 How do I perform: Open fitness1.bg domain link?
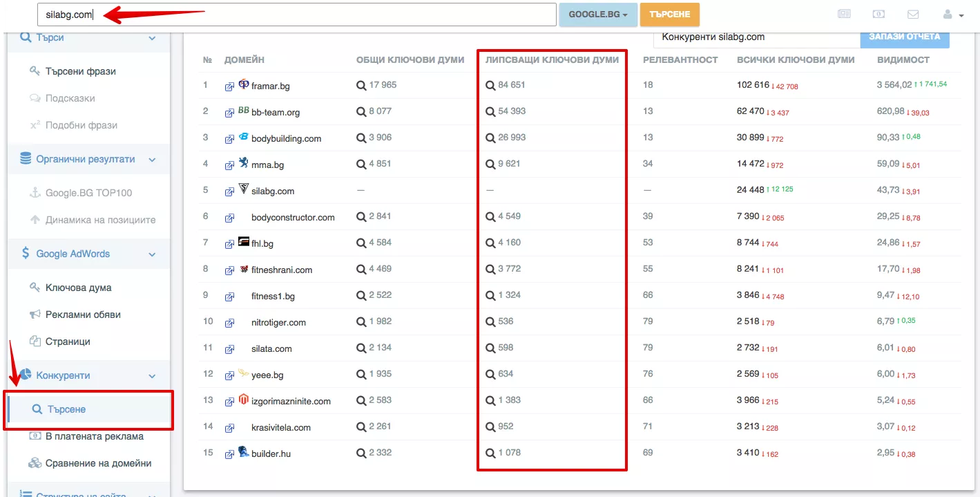(x=273, y=297)
